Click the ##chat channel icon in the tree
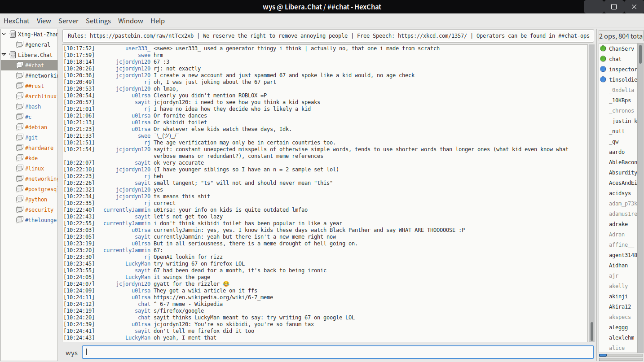The height and width of the screenshot is (362, 644). pos(20,65)
